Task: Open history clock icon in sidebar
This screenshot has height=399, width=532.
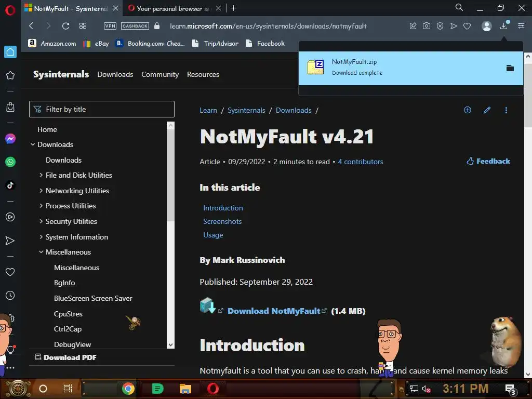Action: click(x=10, y=296)
